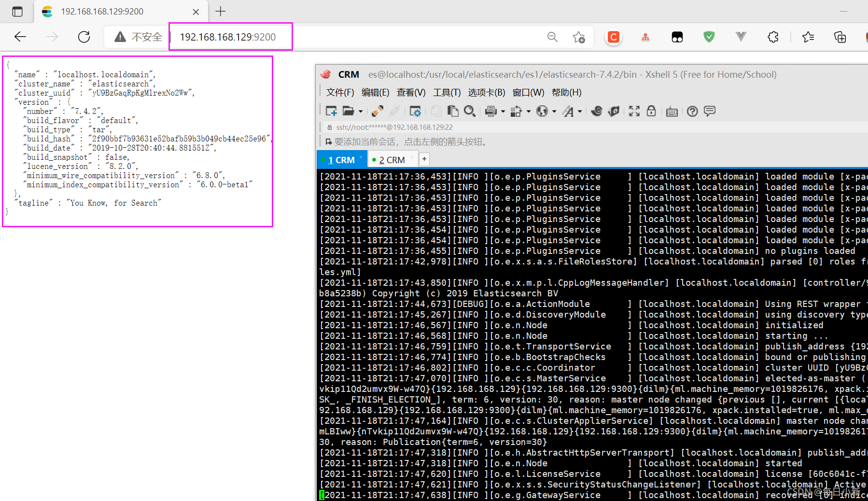Click the green shield extension icon
Image resolution: width=868 pixels, height=501 pixels.
click(x=709, y=37)
